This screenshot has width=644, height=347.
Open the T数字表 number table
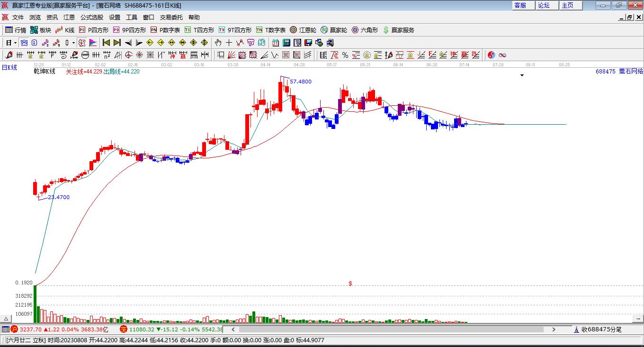pos(271,30)
